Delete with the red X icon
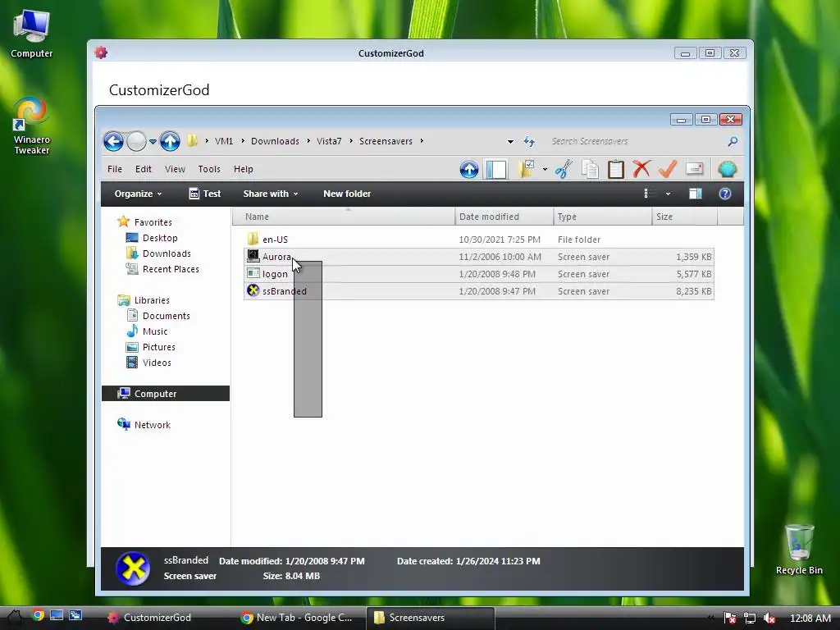The width and height of the screenshot is (840, 630). click(641, 169)
